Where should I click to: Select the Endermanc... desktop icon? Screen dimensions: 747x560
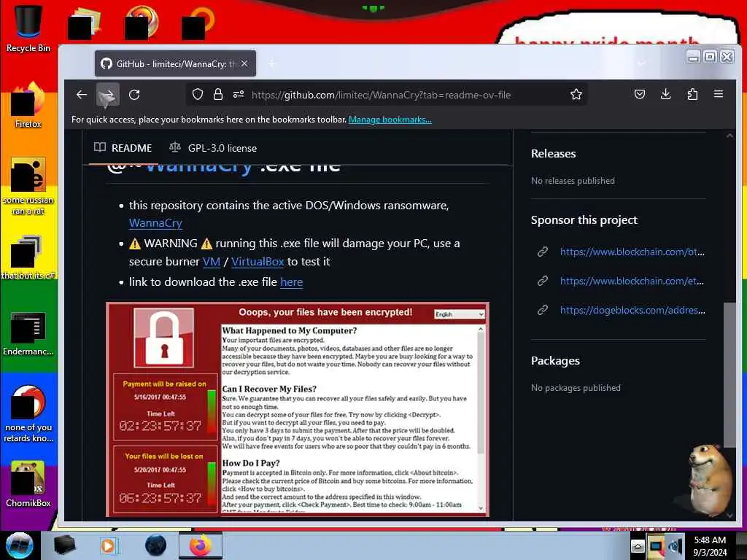[28, 333]
